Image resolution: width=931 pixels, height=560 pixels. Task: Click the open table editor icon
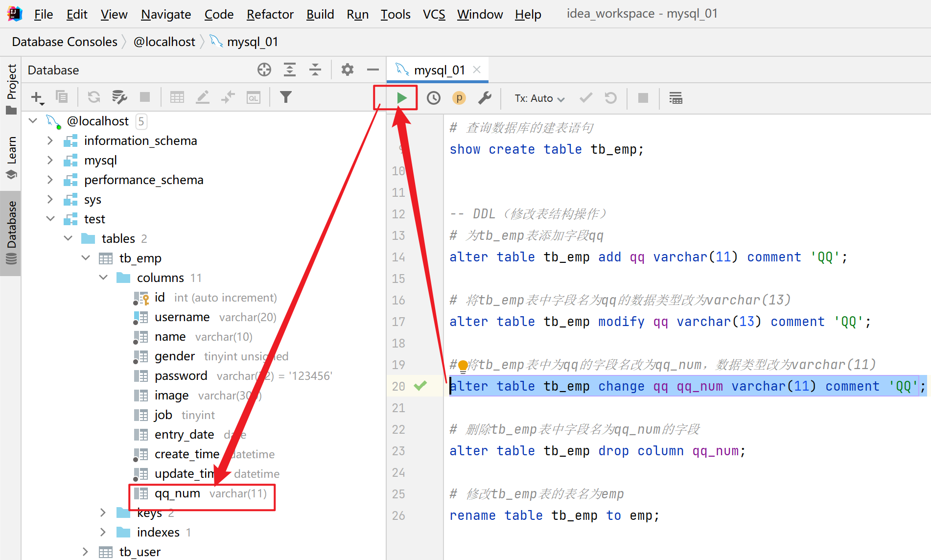[177, 97]
